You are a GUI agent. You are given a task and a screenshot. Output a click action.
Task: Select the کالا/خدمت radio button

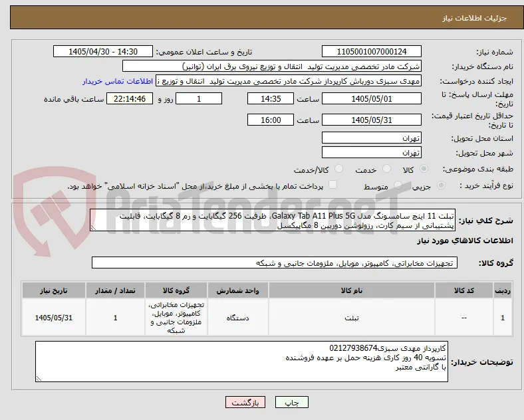[x=339, y=169]
